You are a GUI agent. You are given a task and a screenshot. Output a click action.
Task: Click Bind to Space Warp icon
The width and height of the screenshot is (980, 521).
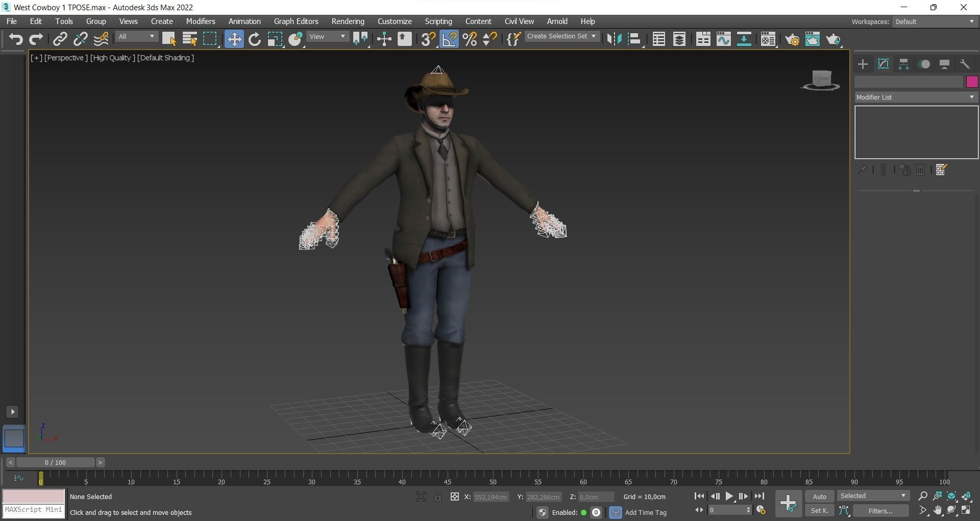[101, 39]
